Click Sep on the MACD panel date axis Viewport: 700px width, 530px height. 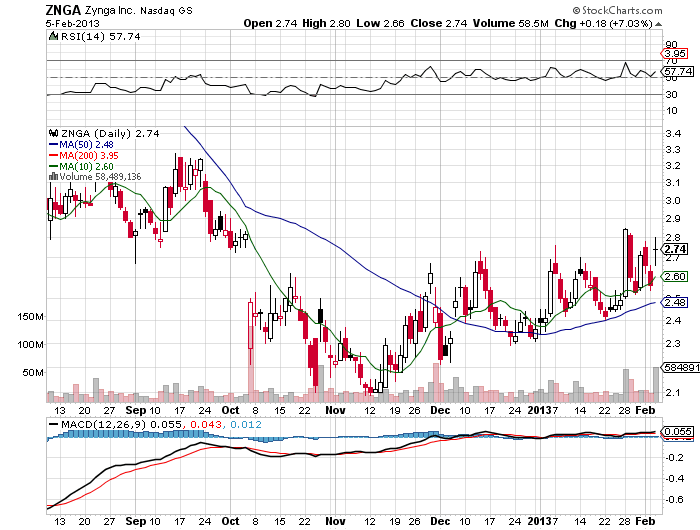(x=136, y=521)
